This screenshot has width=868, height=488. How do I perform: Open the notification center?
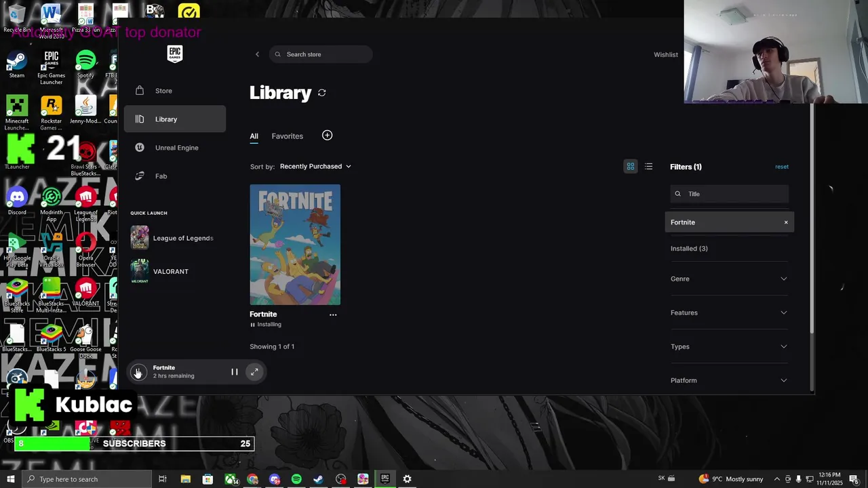(854, 479)
